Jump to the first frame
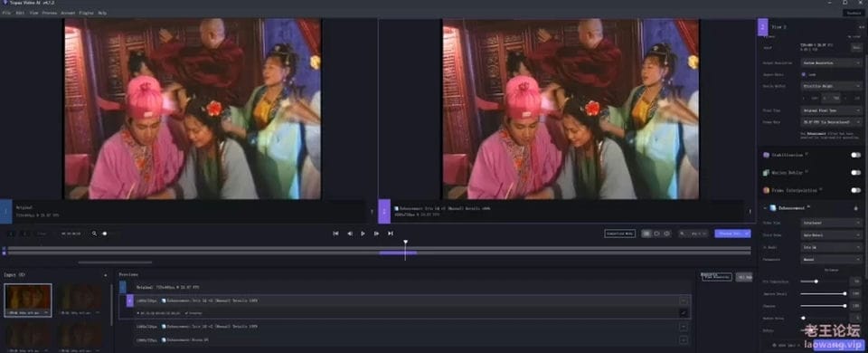The image size is (868, 353). click(335, 234)
